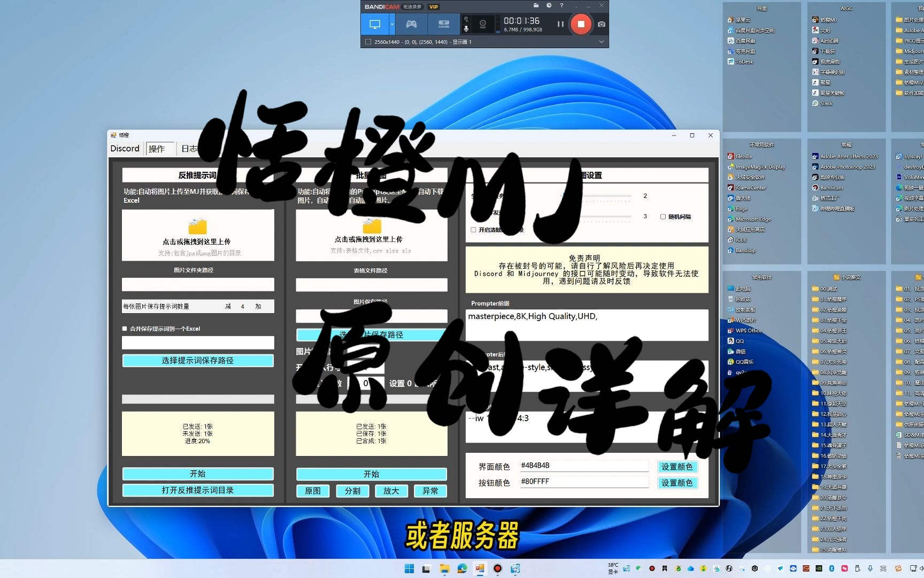
Task: Enable 合并保存提示词到一个Excel checkbox
Action: (x=125, y=329)
